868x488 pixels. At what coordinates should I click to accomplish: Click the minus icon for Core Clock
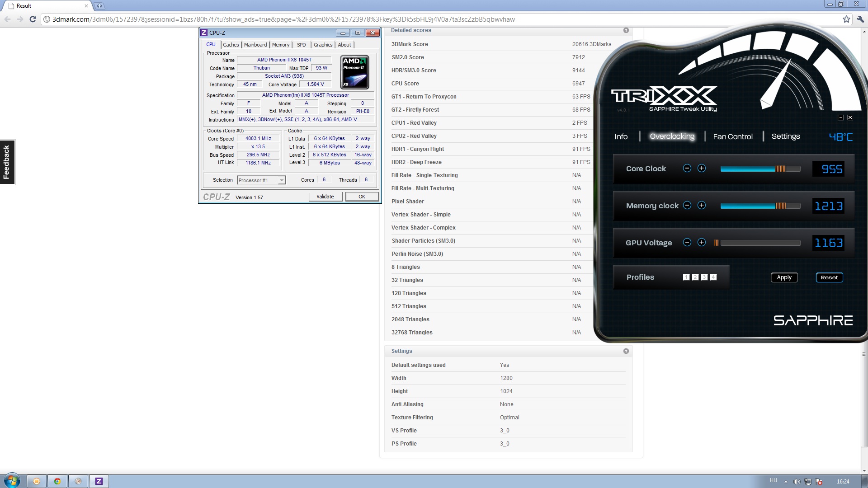687,168
